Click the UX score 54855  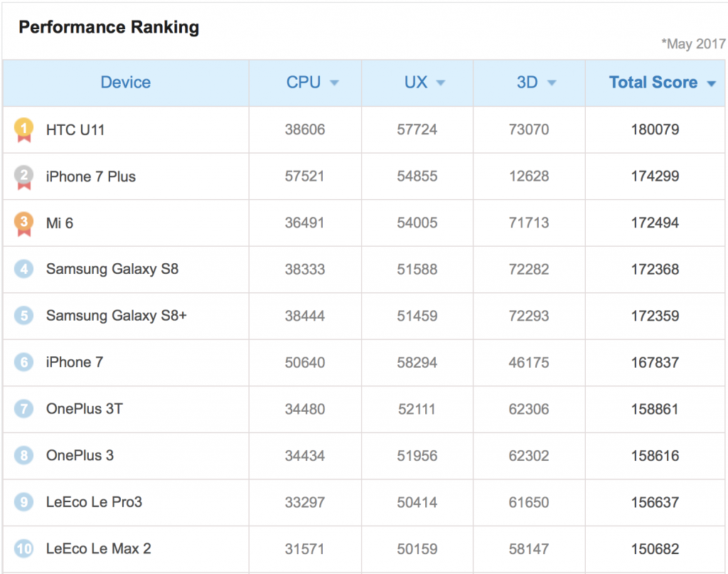pos(417,176)
